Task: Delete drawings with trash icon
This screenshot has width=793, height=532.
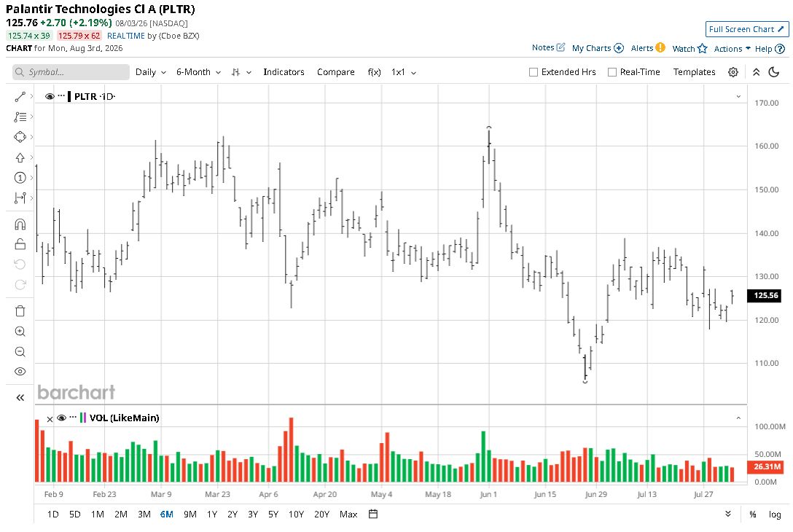Action: tap(20, 311)
